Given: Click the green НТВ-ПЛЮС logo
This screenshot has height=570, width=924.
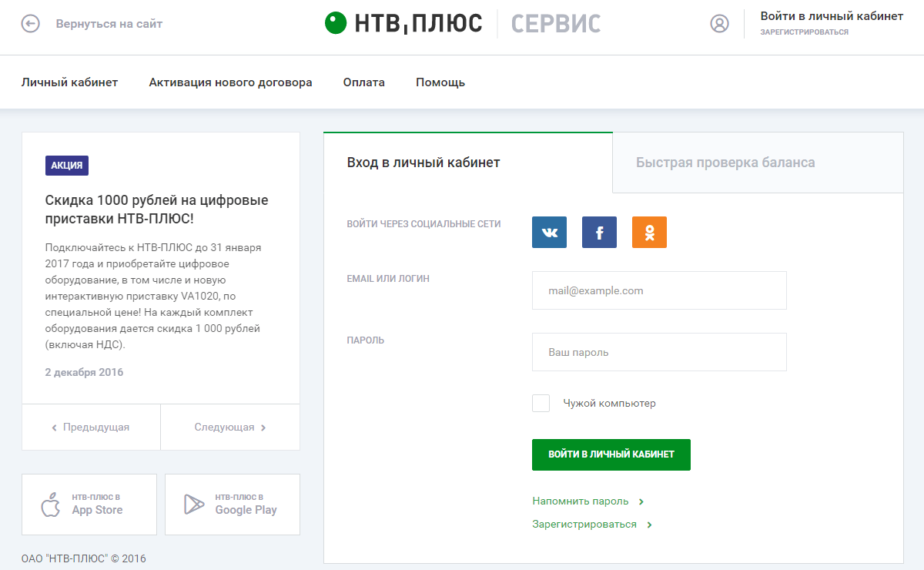Looking at the screenshot, I should 403,23.
